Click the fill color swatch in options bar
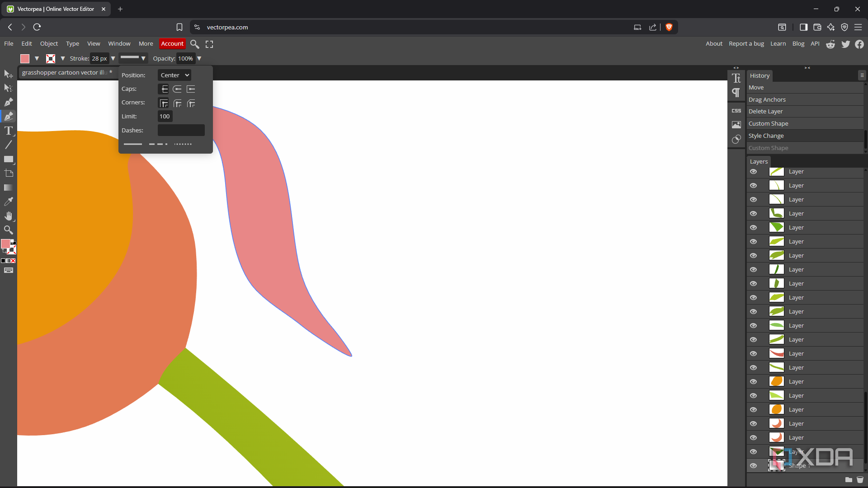This screenshot has height=488, width=868. coord(25,58)
